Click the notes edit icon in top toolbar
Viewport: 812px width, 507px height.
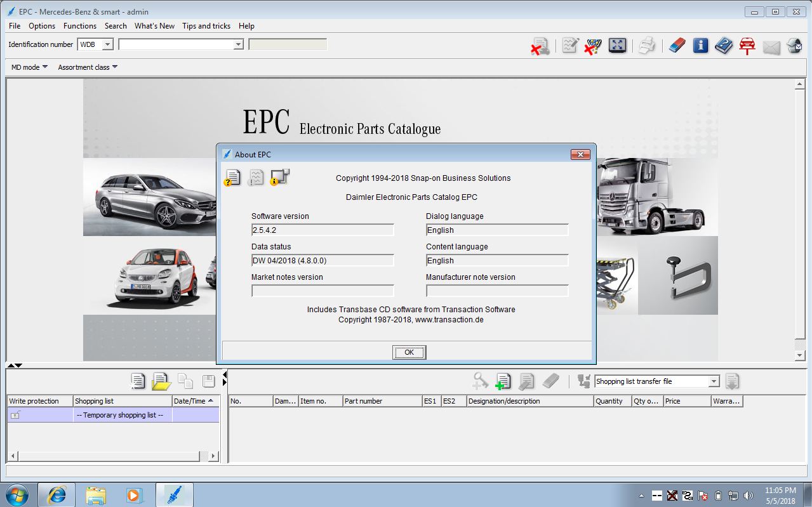(570, 46)
